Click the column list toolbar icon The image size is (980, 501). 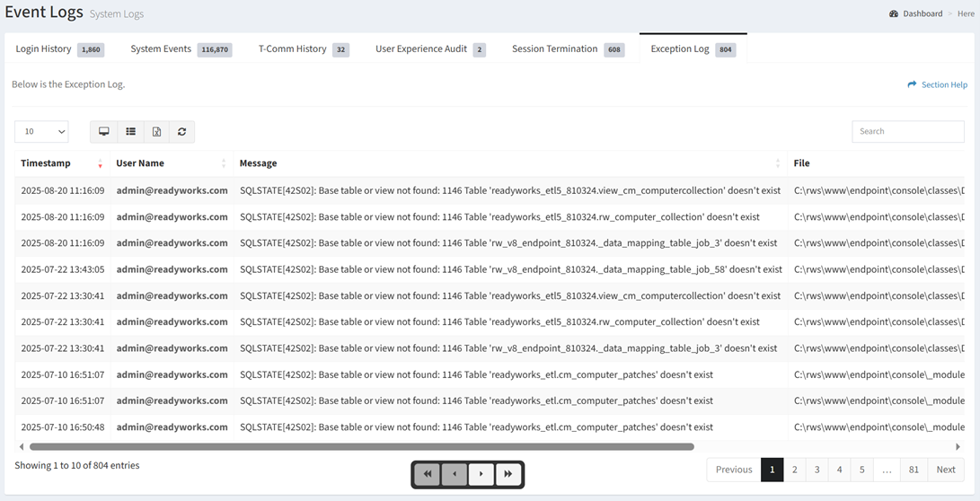coord(130,132)
